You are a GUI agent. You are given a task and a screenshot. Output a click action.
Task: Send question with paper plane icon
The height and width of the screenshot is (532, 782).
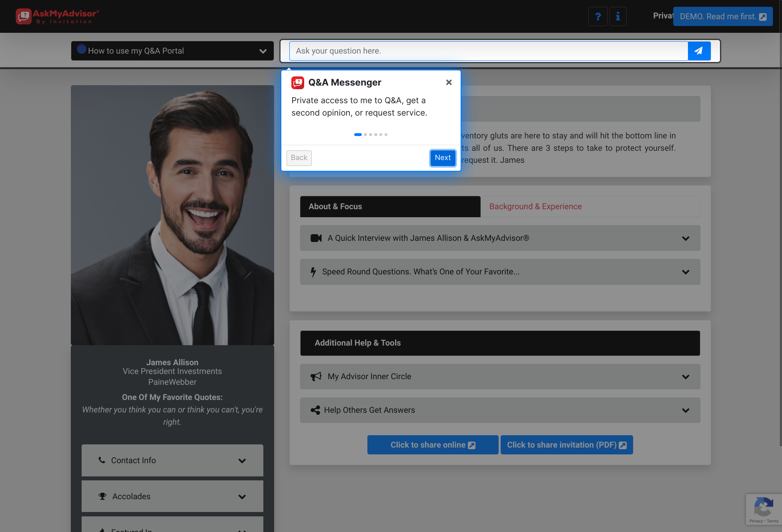[699, 51]
